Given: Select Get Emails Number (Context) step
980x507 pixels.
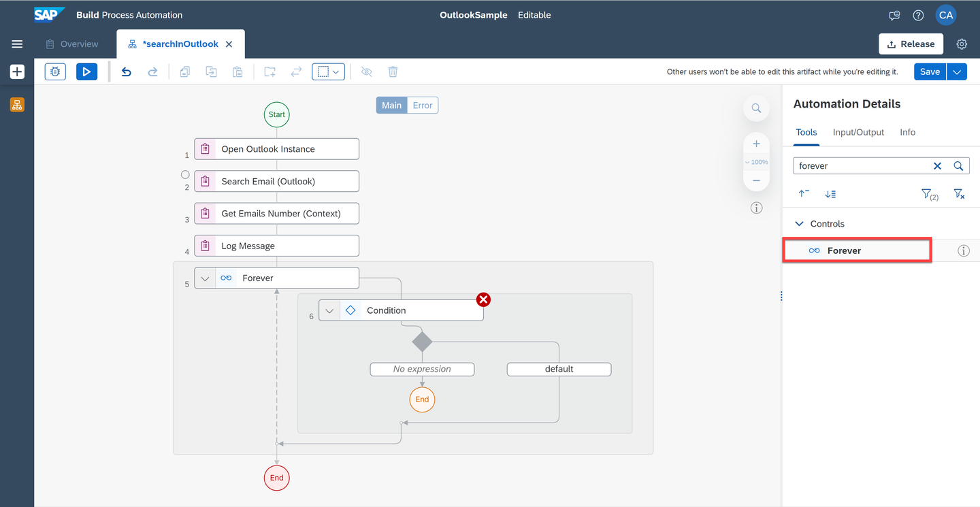Looking at the screenshot, I should tap(276, 214).
